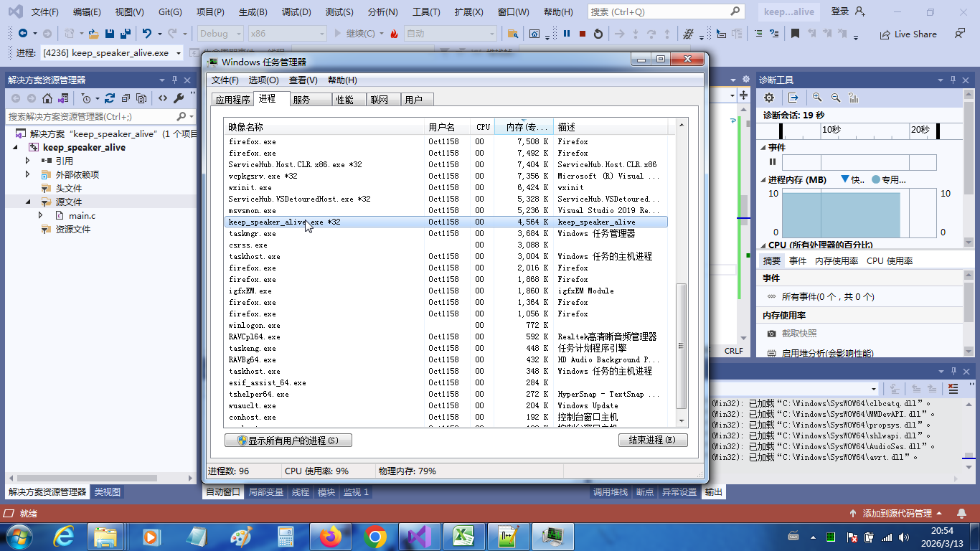Pin the 诊断工具 panel with the pushpin
This screenshot has width=980, height=551.
tap(953, 80)
